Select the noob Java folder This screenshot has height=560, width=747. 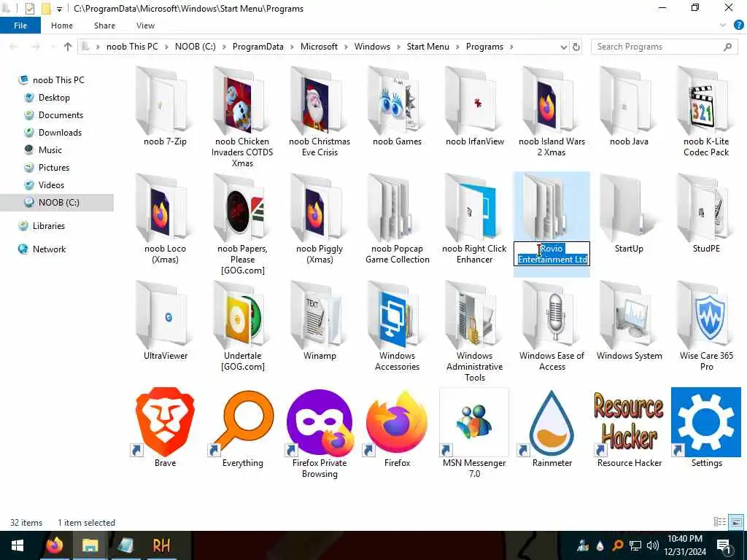(629, 106)
